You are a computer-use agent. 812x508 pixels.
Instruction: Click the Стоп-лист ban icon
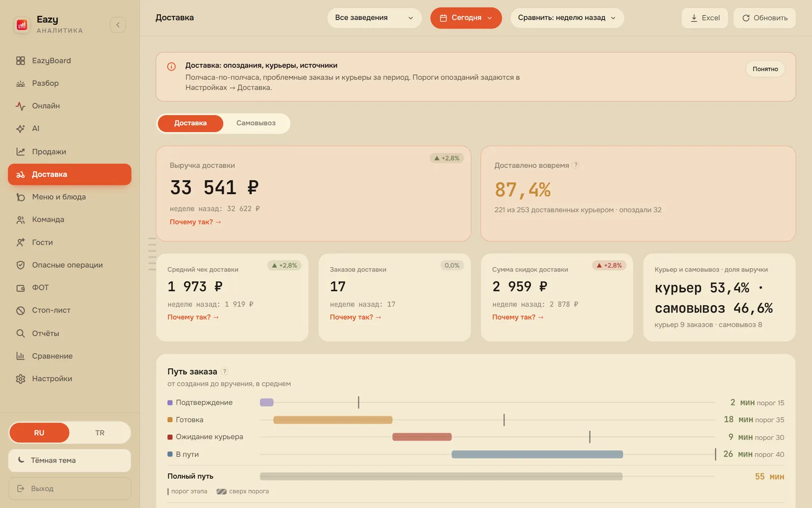(x=20, y=310)
